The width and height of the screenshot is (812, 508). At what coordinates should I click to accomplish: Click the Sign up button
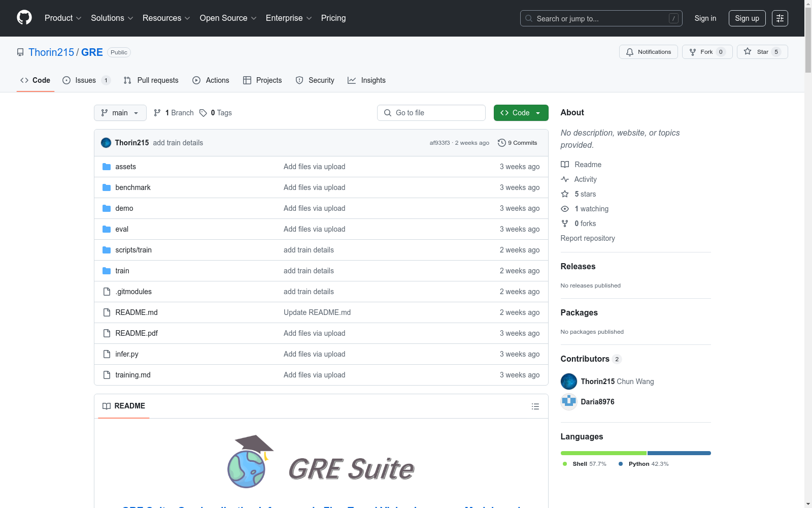point(747,18)
